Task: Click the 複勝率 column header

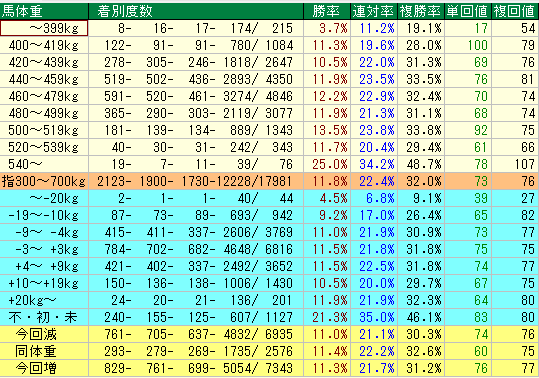Action: 421,11
